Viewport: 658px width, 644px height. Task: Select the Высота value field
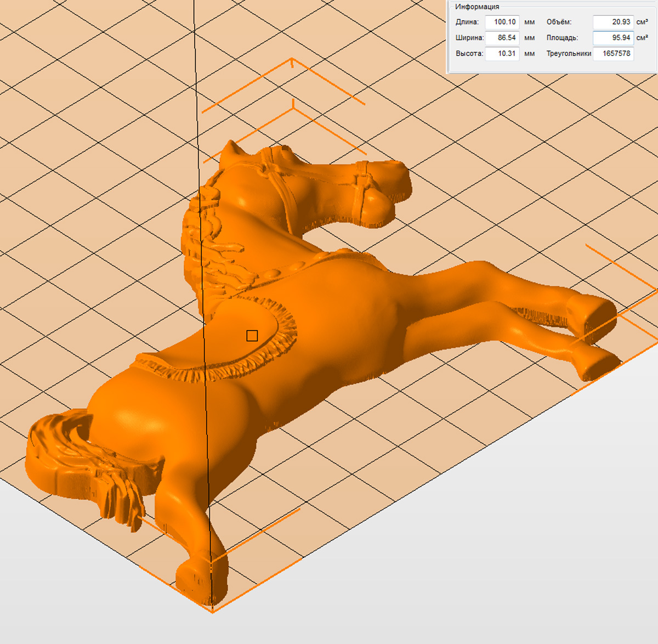coord(502,54)
